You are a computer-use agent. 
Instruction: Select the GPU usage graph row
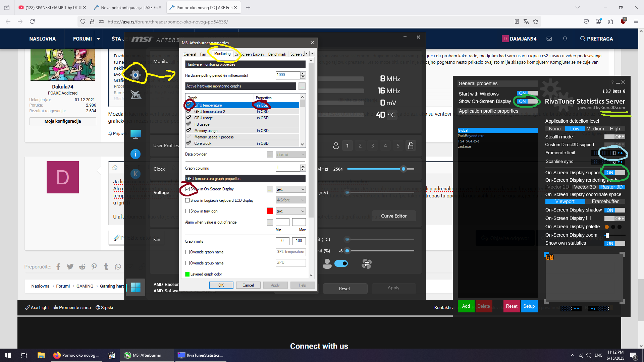242,118
